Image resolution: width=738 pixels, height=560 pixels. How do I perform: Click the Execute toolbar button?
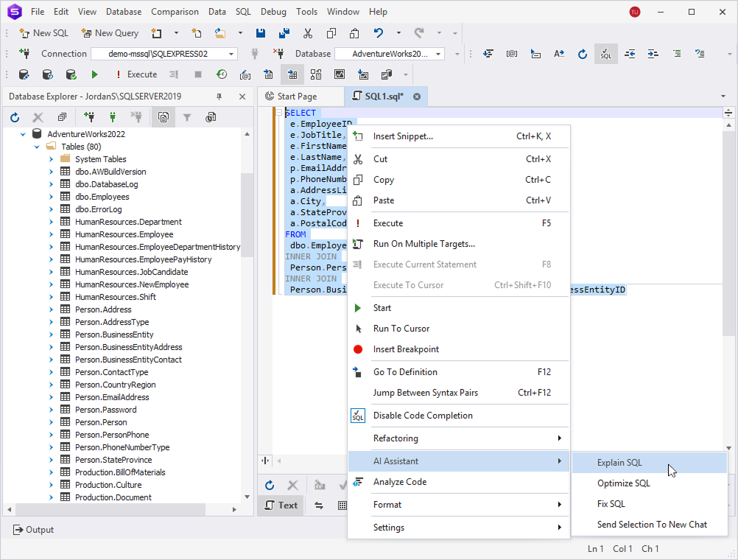[x=135, y=74]
